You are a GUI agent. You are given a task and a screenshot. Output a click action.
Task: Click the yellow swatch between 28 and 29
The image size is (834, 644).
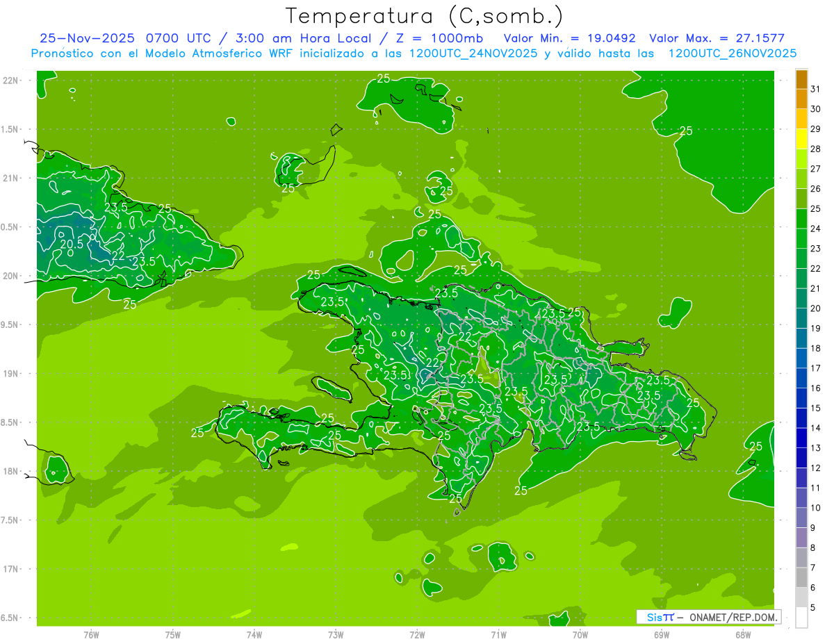[x=801, y=139]
